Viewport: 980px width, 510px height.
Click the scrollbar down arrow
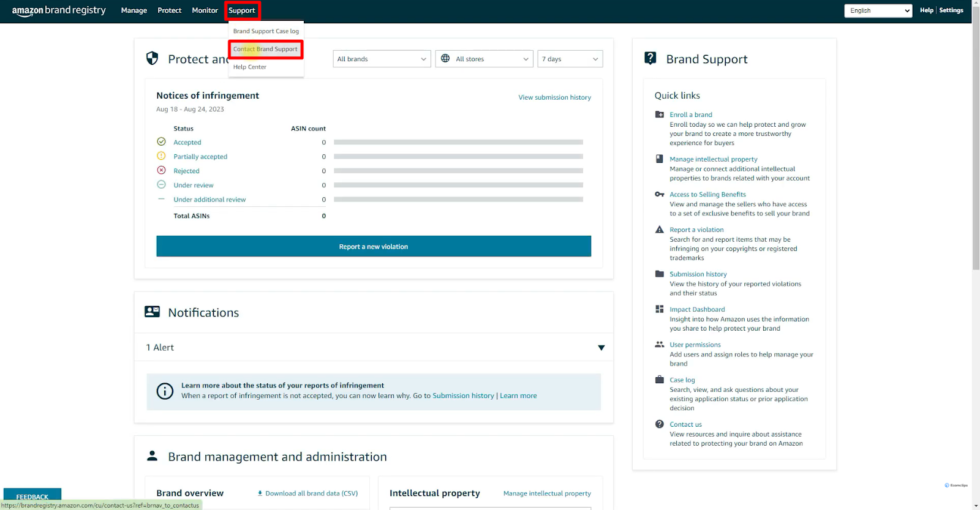(x=976, y=506)
